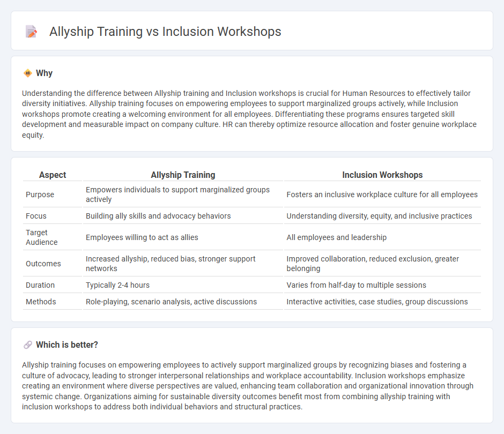Select the 'Outcomes' row label
504x434 pixels.
[43, 264]
